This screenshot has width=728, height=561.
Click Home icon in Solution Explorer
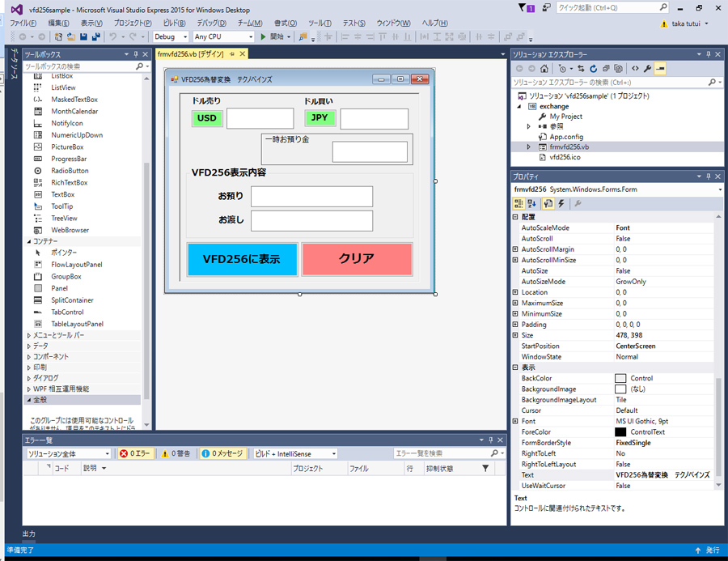coord(544,69)
